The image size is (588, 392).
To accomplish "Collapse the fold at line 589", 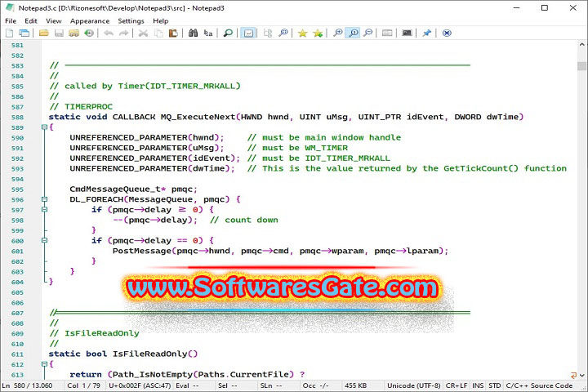I will pyautogui.click(x=44, y=127).
